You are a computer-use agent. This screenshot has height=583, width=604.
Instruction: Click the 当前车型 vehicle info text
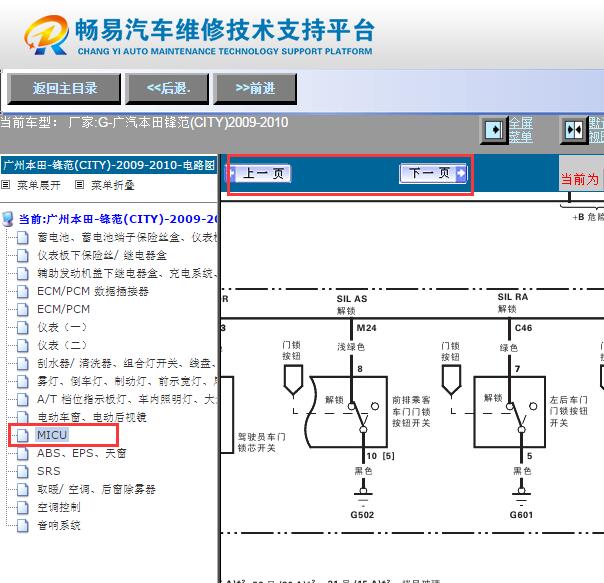(144, 123)
